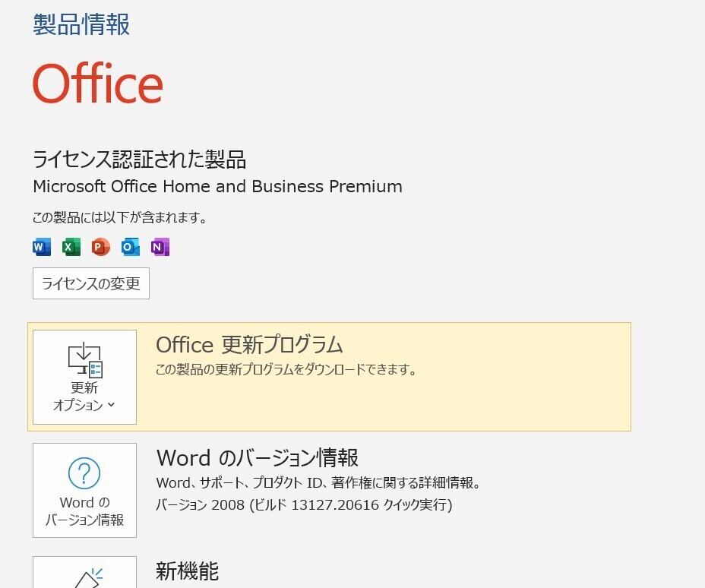Click the Office 更新プログラム heading
Viewport: 705px width, 588px height.
pos(249,345)
